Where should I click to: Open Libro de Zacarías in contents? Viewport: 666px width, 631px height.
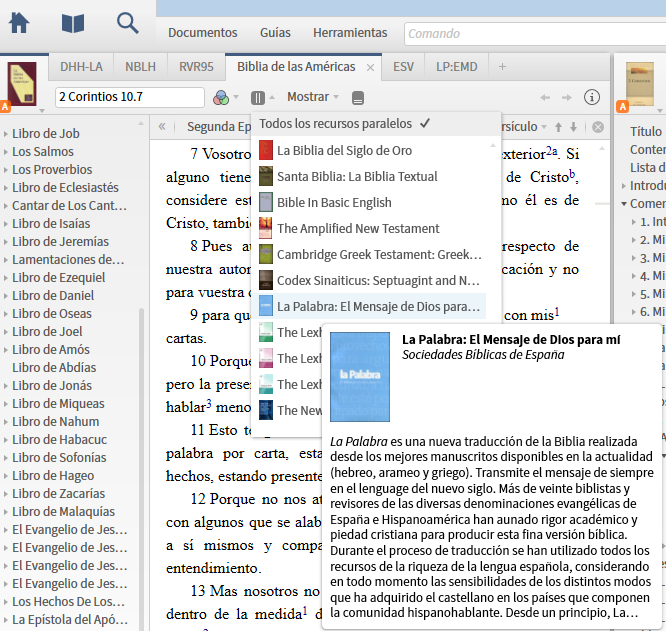58,493
